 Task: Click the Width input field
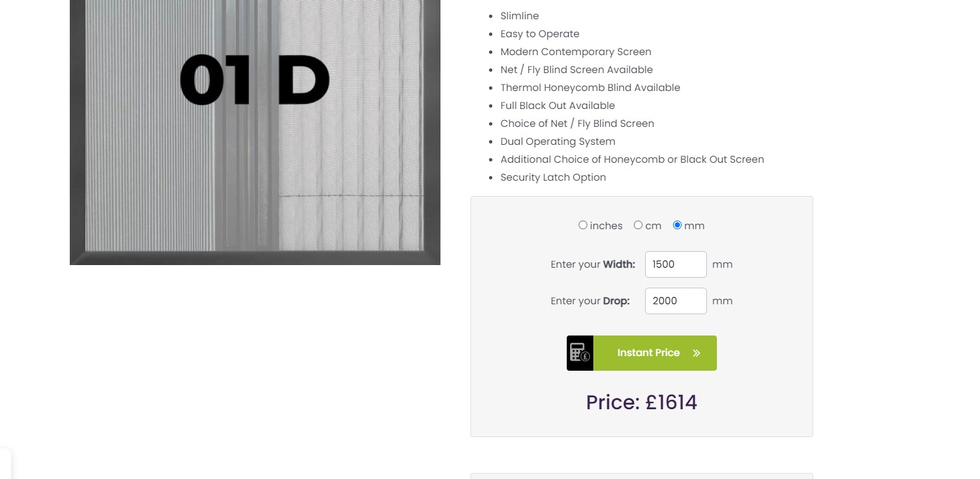(x=675, y=264)
